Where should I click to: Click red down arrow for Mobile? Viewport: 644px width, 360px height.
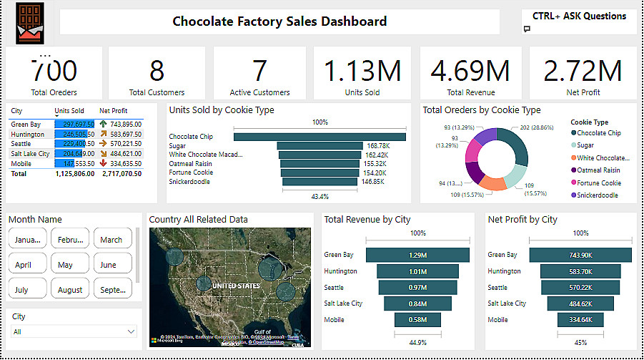103,163
